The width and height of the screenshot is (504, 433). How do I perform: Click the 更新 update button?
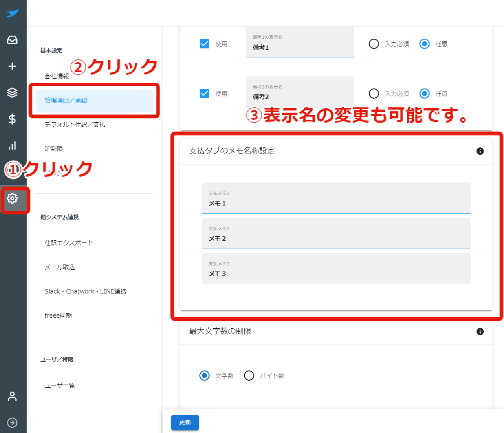185,422
